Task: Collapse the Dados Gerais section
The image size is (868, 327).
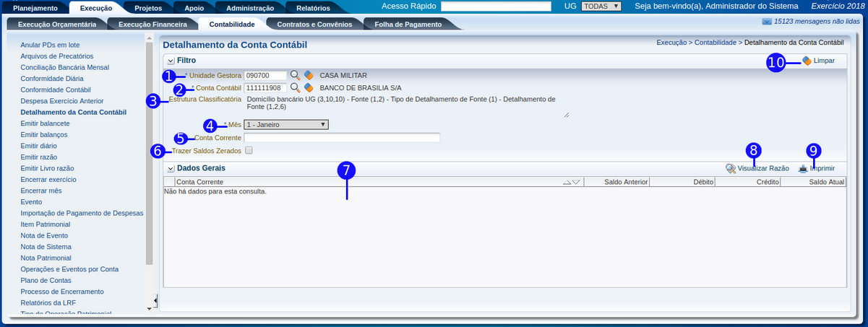Action: coord(170,168)
